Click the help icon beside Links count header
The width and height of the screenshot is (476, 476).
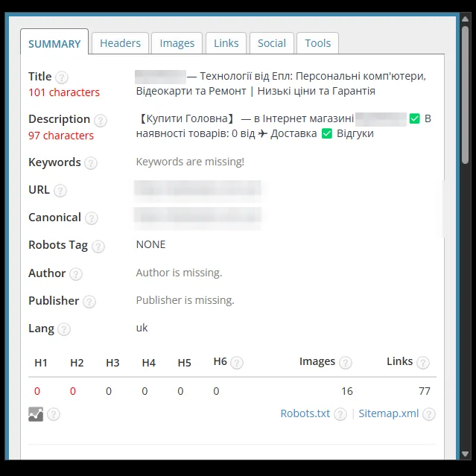click(x=423, y=363)
